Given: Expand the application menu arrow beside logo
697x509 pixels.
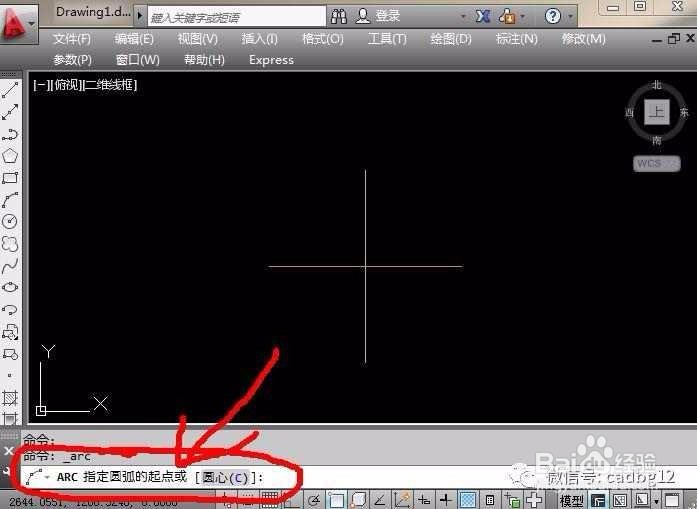Looking at the screenshot, I should 32,23.
